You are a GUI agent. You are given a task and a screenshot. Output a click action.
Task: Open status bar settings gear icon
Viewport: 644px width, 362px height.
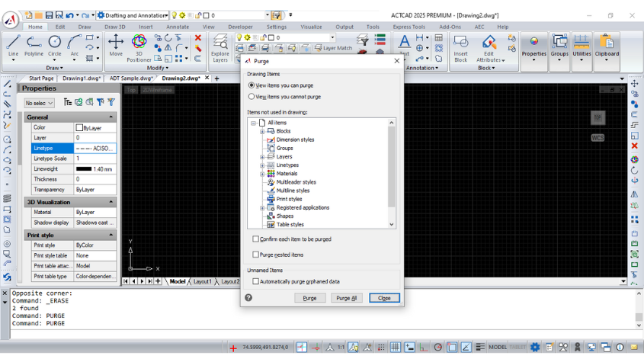click(535, 348)
